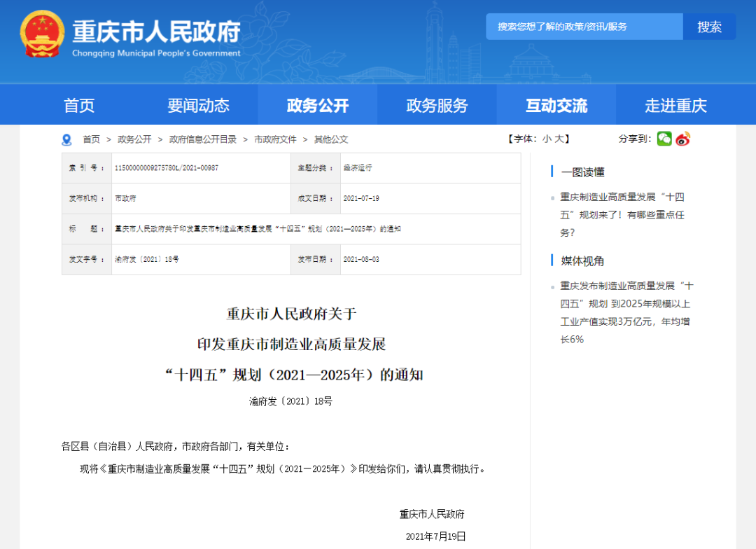
Task: Navigate to 走进重庆
Action: tap(675, 104)
